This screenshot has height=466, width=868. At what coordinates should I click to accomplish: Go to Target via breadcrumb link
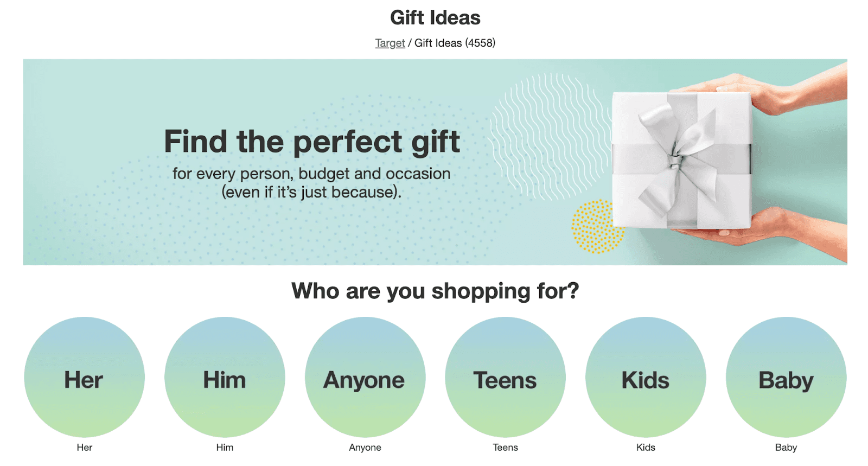coord(390,43)
